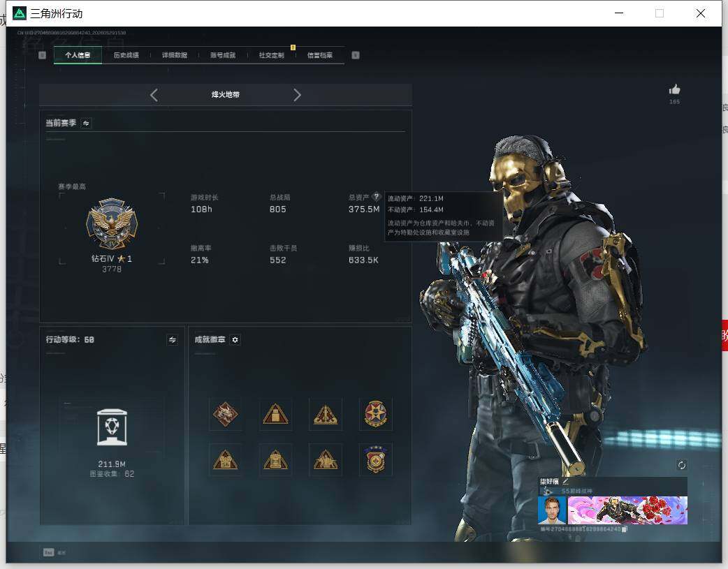Click the refresh icon above the player card

click(x=682, y=465)
